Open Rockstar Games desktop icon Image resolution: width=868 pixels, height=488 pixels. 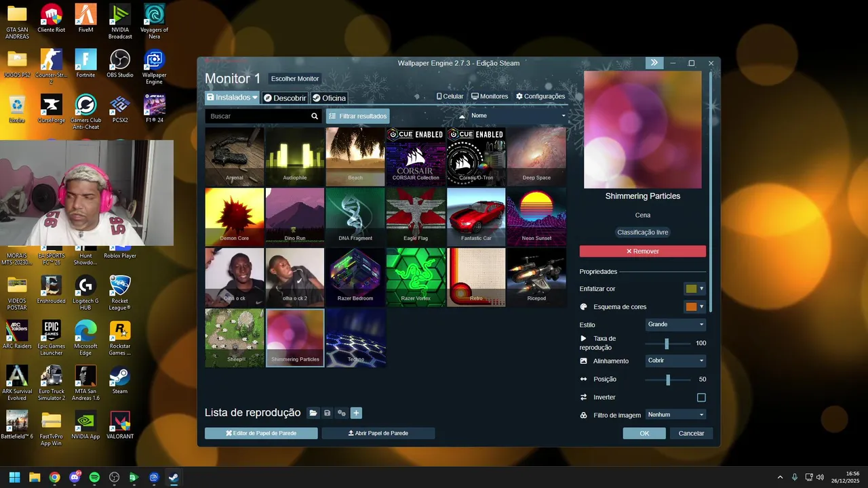point(120,338)
